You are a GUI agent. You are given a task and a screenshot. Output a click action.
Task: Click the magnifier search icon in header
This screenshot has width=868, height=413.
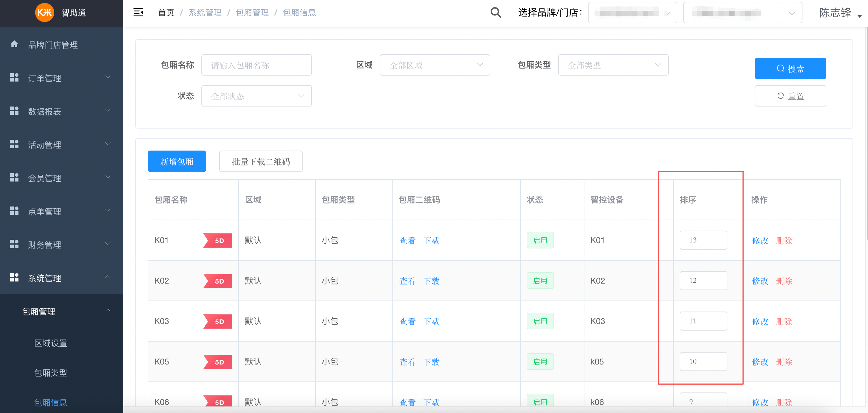tap(495, 12)
